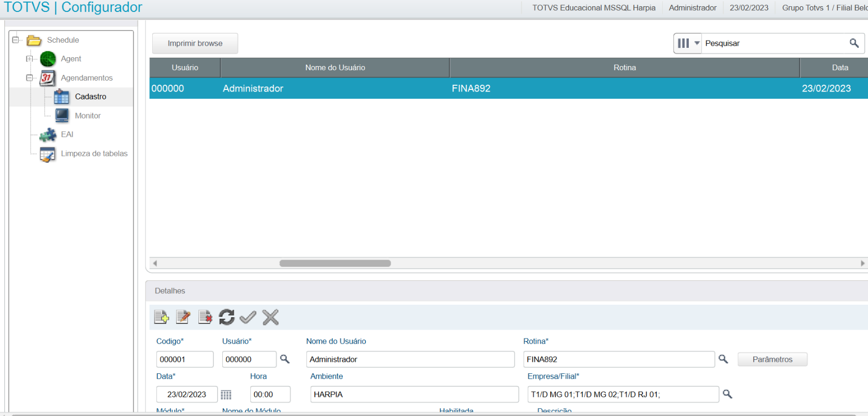Click the Hora field showing 00:00
868x416 pixels.
tap(270, 394)
